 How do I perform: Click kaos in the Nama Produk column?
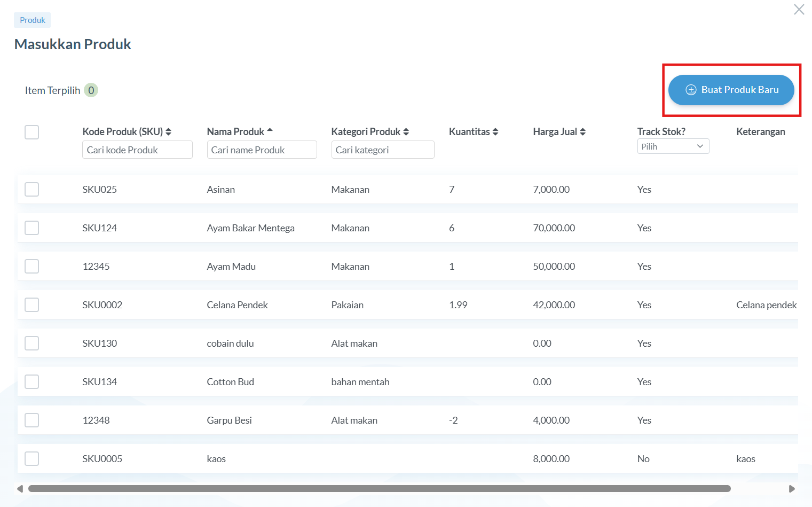click(216, 459)
